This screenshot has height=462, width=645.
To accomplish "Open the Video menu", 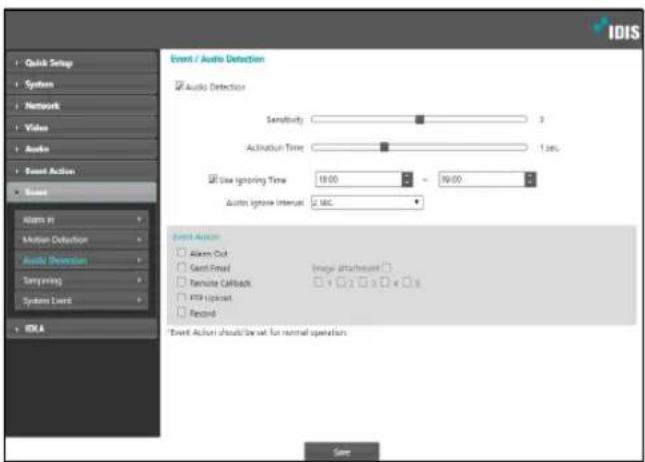I will tap(81, 128).
